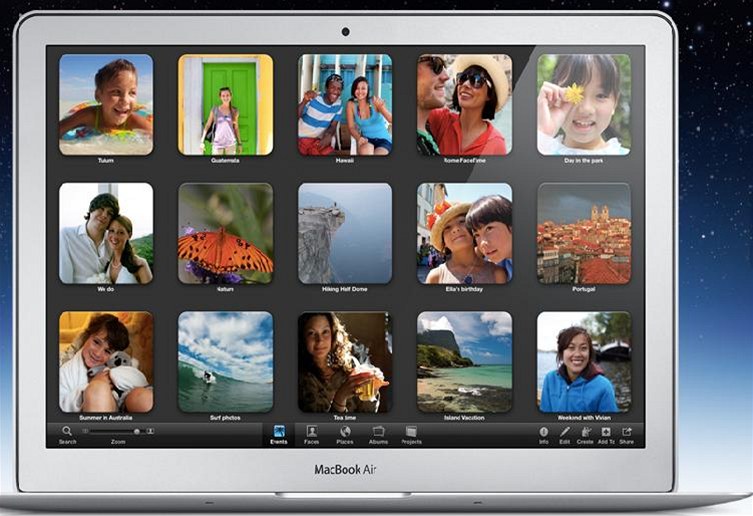The width and height of the screenshot is (753, 516).
Task: Select the Hiking Half Dome event
Action: click(345, 233)
